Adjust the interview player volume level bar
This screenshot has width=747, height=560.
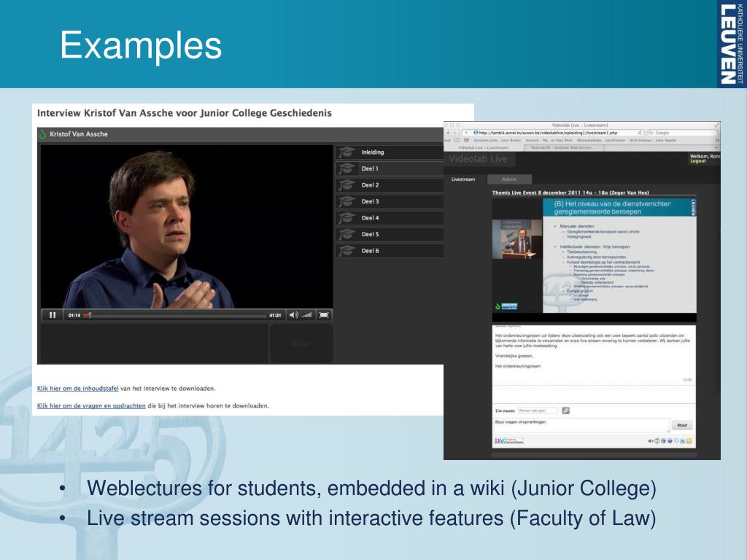[x=307, y=315]
